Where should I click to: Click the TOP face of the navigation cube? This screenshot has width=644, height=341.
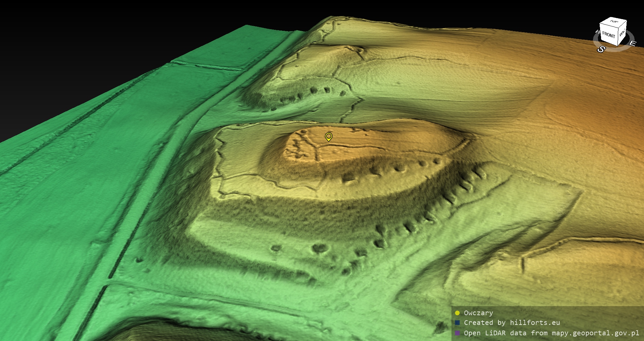pos(614,21)
